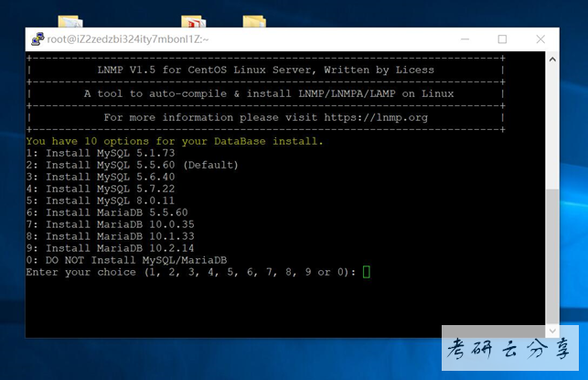The image size is (588, 380).
Task: Click the terminal vertical scrollbar thumb
Action: (552, 256)
